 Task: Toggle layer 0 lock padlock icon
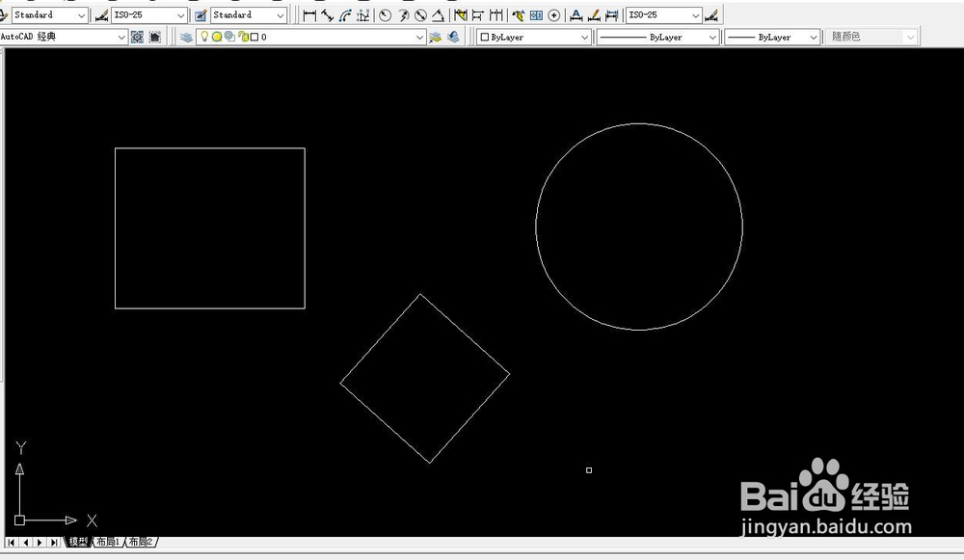pyautogui.click(x=243, y=37)
